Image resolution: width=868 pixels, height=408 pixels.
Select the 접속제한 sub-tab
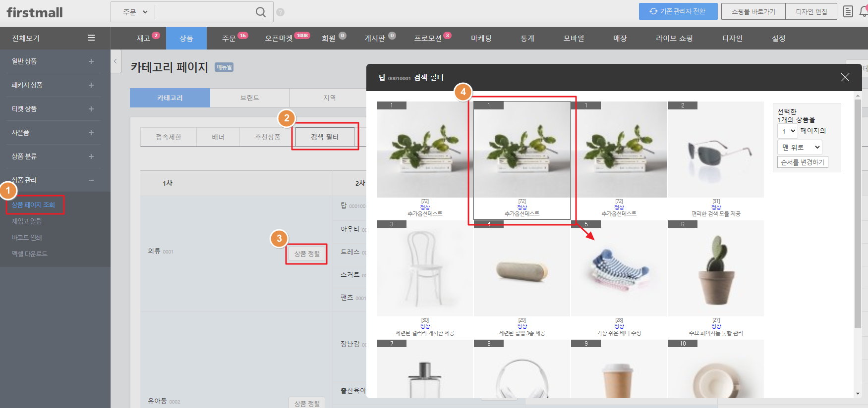[x=169, y=137]
